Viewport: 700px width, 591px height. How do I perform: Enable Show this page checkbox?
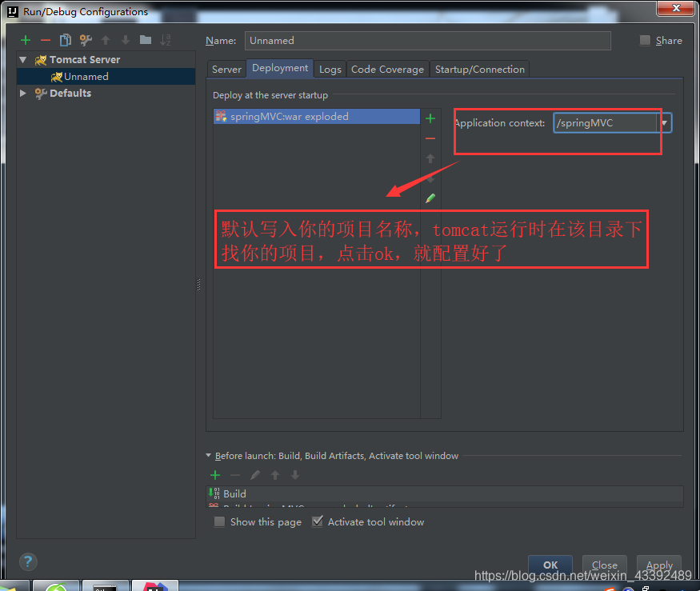point(220,521)
